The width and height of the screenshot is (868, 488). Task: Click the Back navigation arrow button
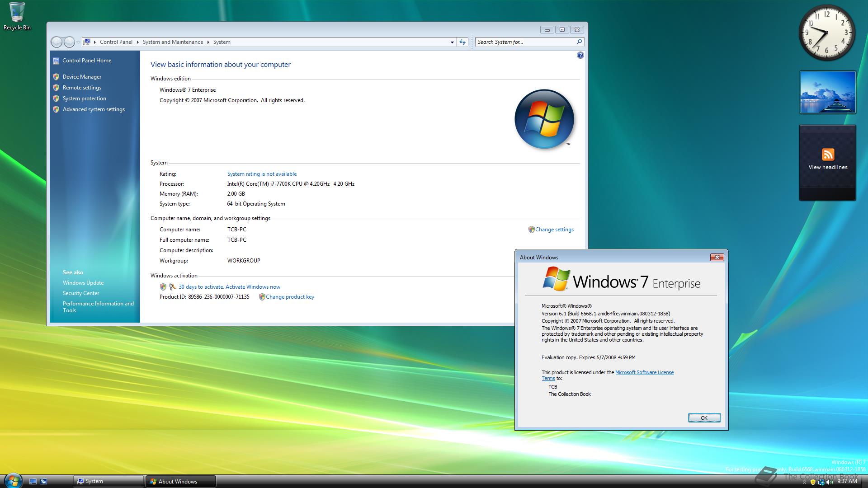point(57,42)
